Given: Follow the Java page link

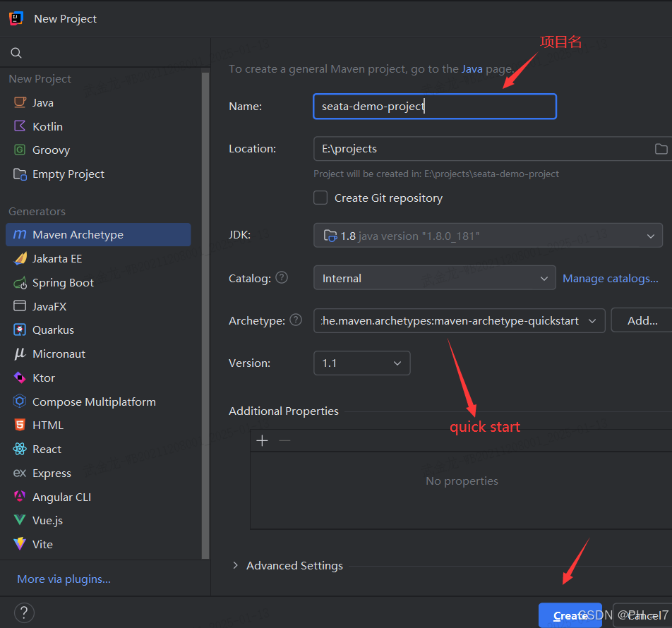Looking at the screenshot, I should pos(472,69).
